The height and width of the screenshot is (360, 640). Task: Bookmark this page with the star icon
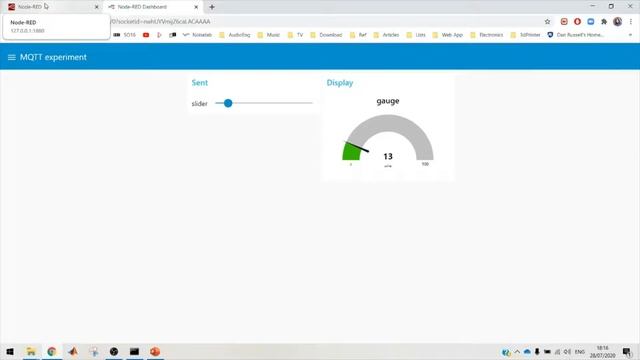[x=547, y=22]
